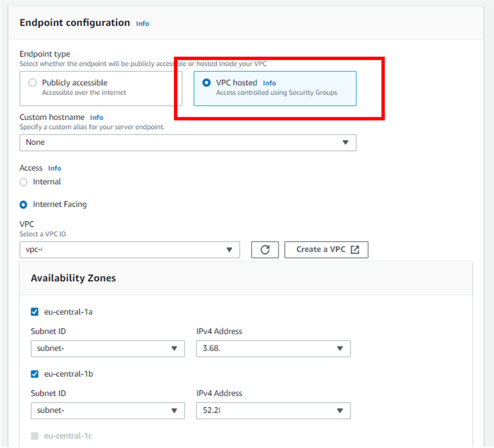Open the Custom hostname None dropdown

(188, 142)
